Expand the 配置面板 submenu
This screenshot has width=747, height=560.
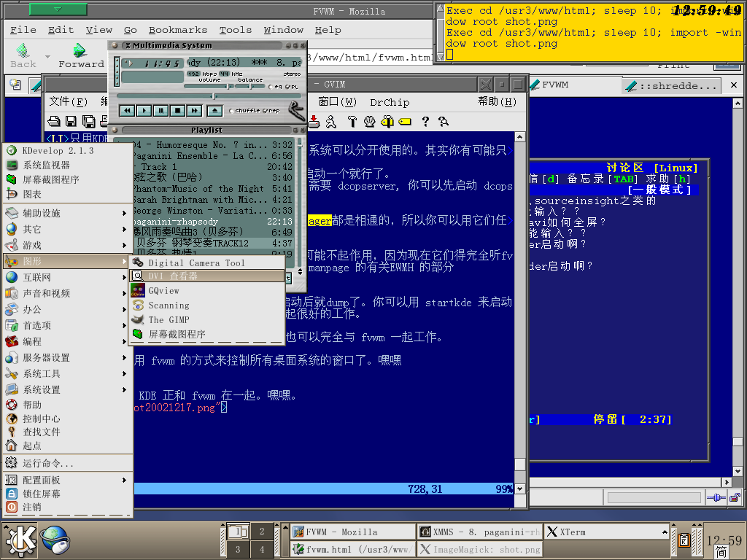(x=68, y=480)
